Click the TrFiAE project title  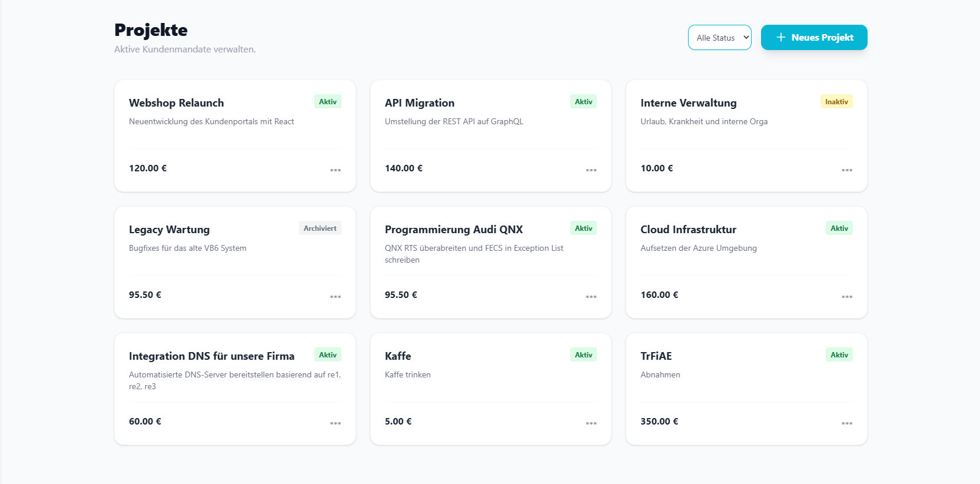coord(656,356)
